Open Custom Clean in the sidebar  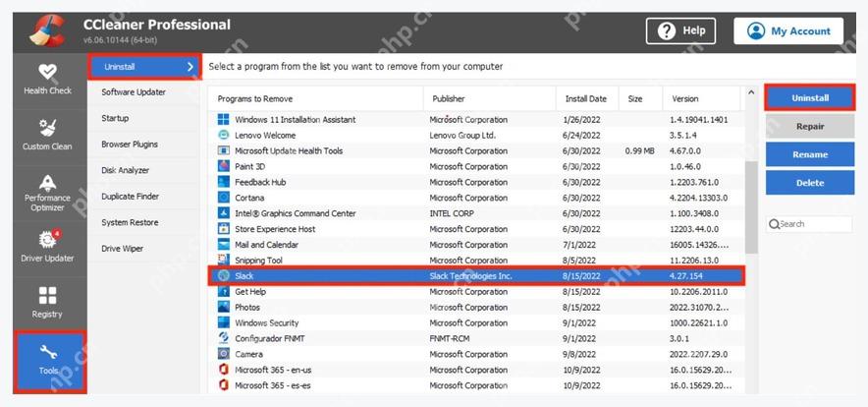[47, 136]
